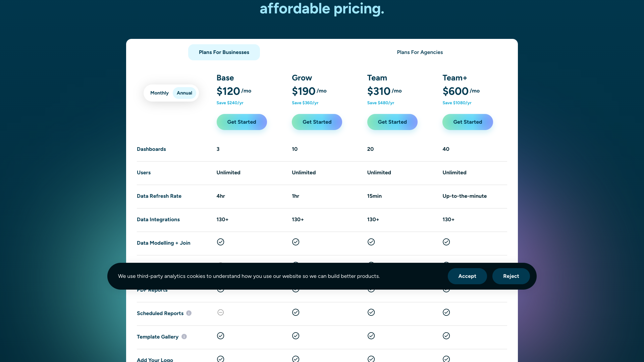The width and height of the screenshot is (644, 362).
Task: Get Started with the Grow plan
Action: [x=317, y=122]
